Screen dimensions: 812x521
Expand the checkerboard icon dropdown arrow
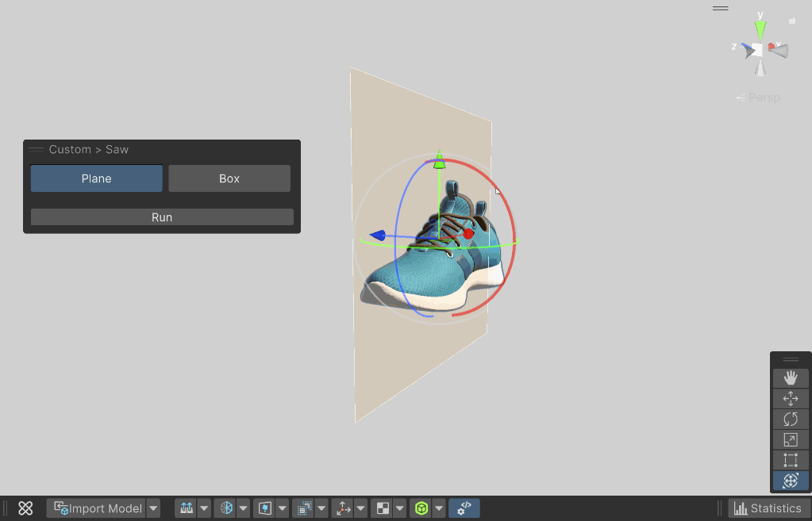pos(400,508)
